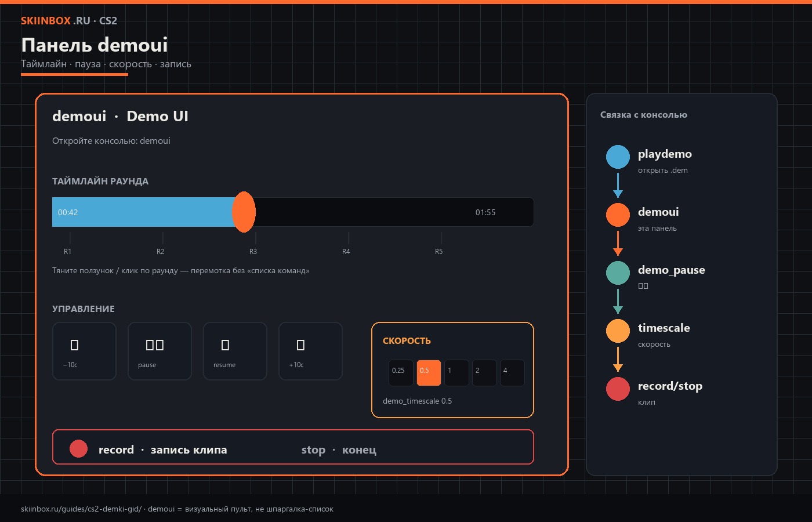Click the 01:55 end time label
Screen dimensions: 812x522
click(485, 212)
